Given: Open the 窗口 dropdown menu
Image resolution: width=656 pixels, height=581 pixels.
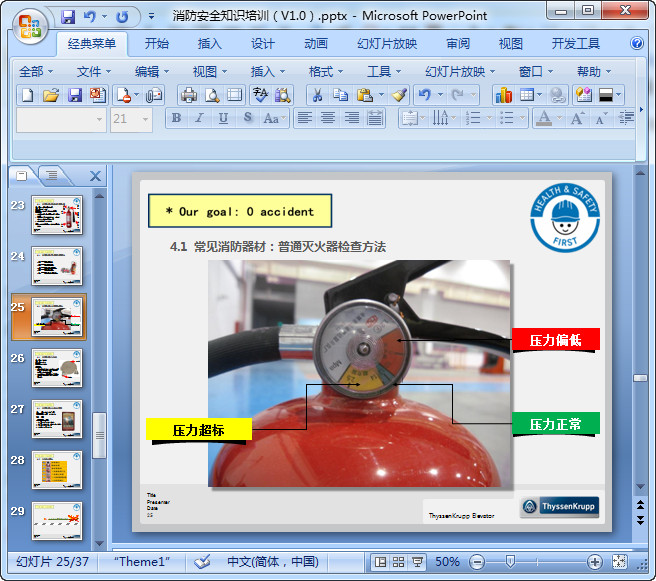Looking at the screenshot, I should [536, 72].
